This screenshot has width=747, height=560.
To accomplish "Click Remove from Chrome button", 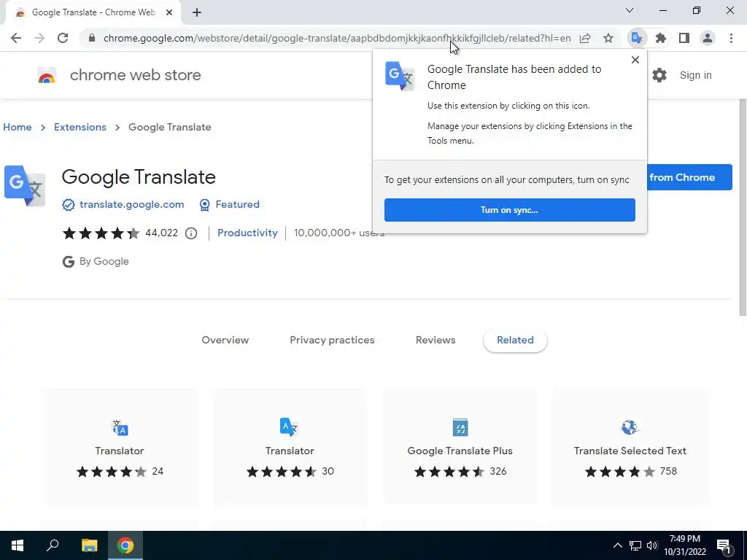I will [x=689, y=177].
